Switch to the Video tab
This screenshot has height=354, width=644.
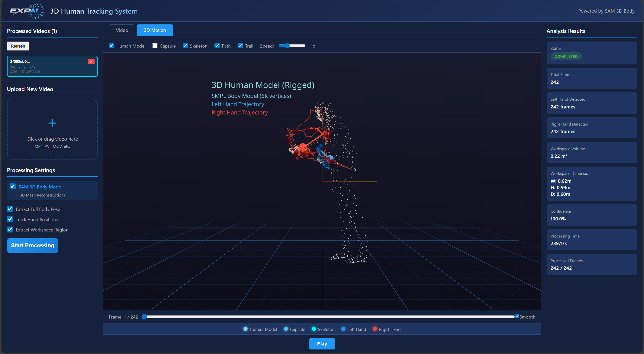122,30
